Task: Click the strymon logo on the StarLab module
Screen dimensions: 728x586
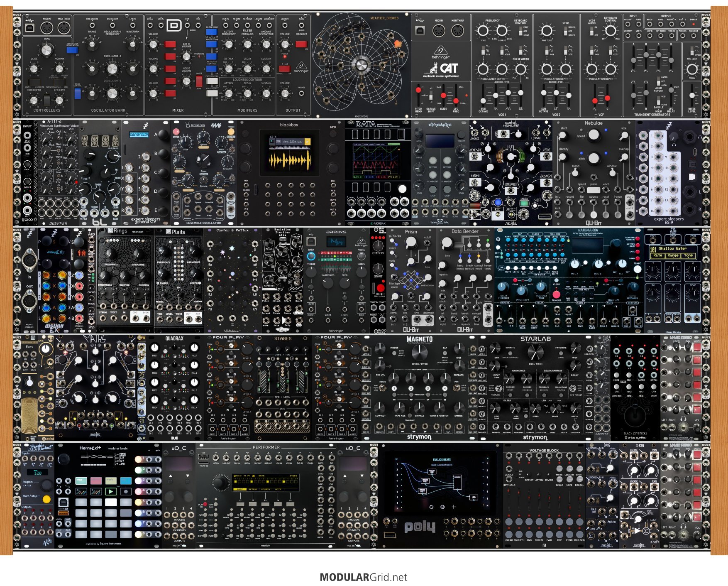Action: click(535, 437)
